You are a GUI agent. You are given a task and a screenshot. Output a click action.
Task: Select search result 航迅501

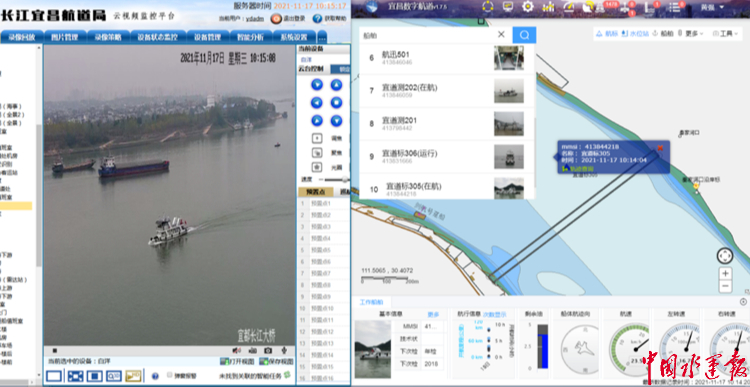tap(447, 58)
